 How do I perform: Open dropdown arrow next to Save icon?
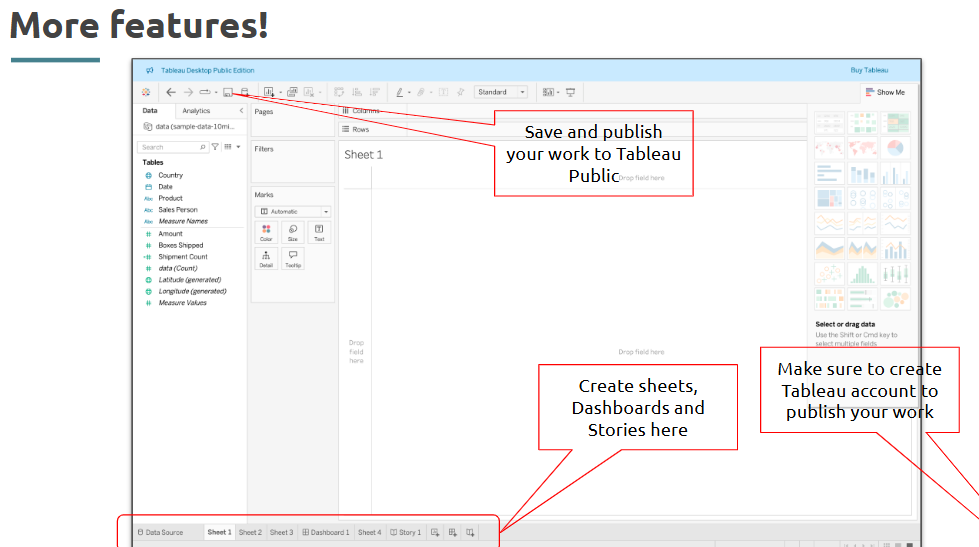point(216,92)
